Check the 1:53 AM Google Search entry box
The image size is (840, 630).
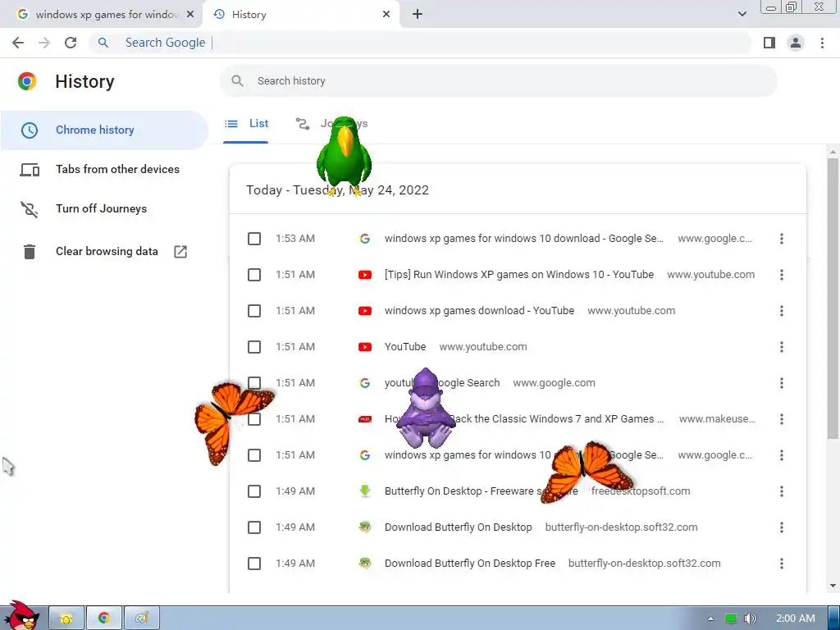point(254,239)
